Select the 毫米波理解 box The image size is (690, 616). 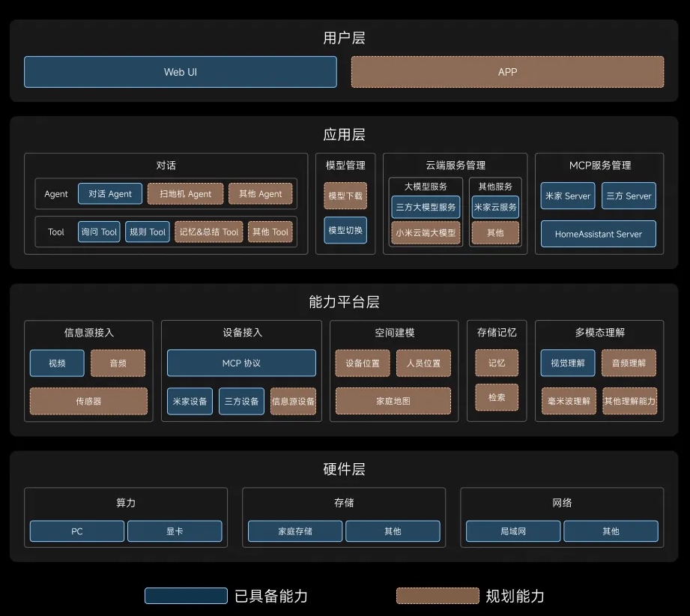(568, 401)
